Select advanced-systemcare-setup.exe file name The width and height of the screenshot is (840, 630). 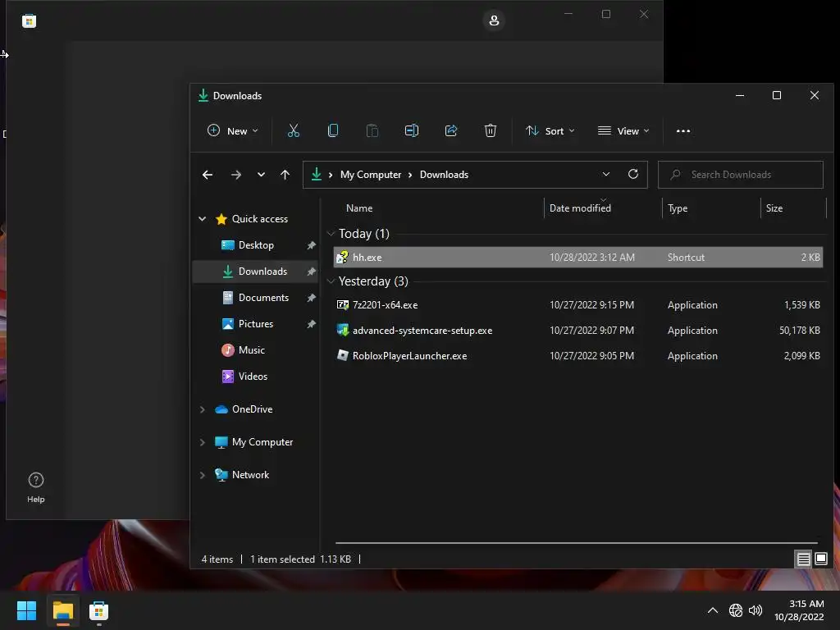point(422,331)
